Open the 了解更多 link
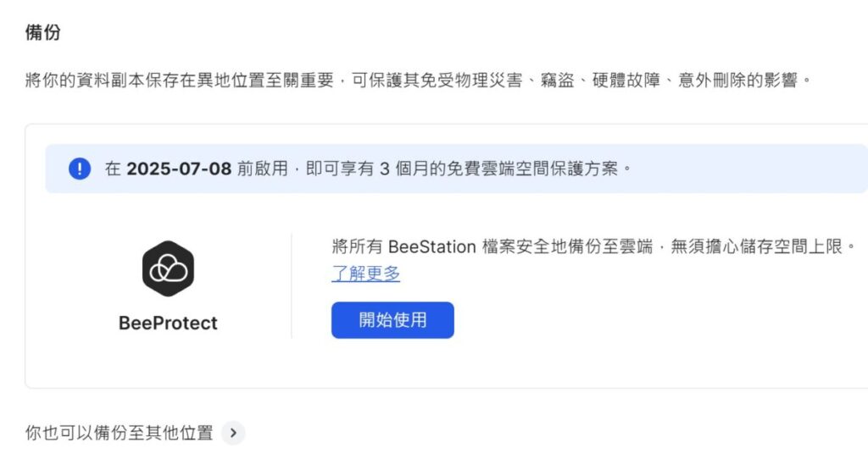The width and height of the screenshot is (868, 465). click(365, 273)
